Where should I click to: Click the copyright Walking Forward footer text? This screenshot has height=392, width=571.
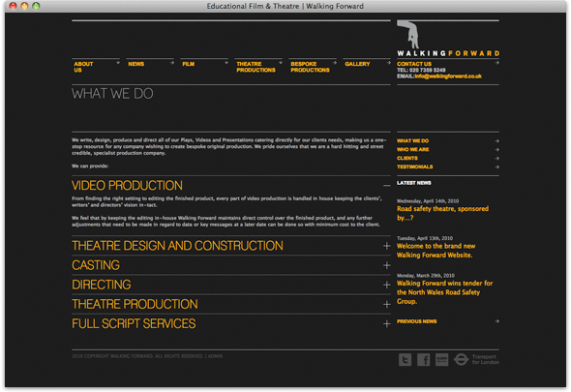137,356
